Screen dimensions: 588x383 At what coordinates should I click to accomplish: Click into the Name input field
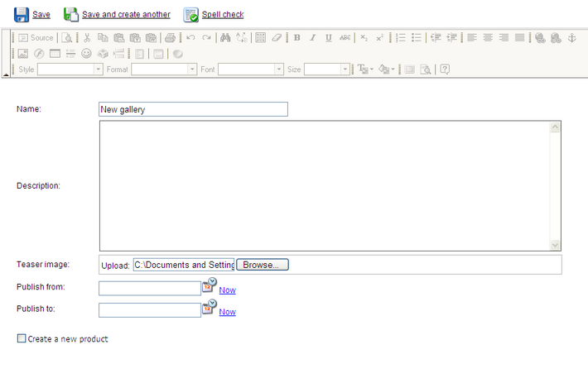[193, 109]
